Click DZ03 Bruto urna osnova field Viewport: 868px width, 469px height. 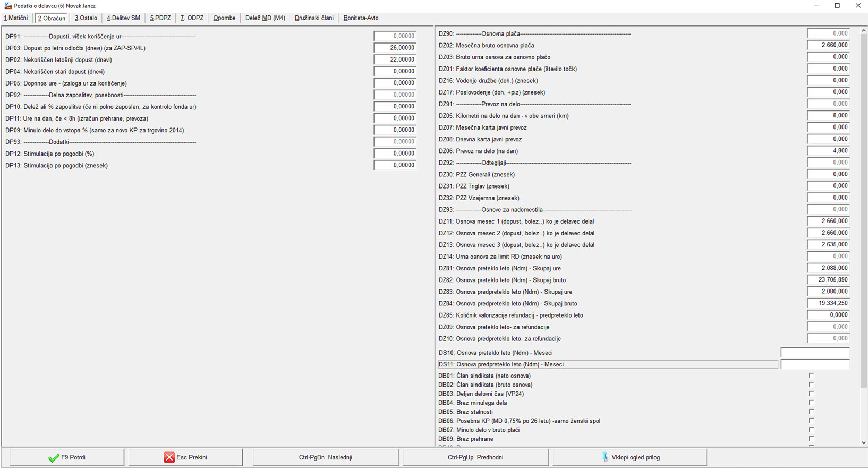coord(828,57)
